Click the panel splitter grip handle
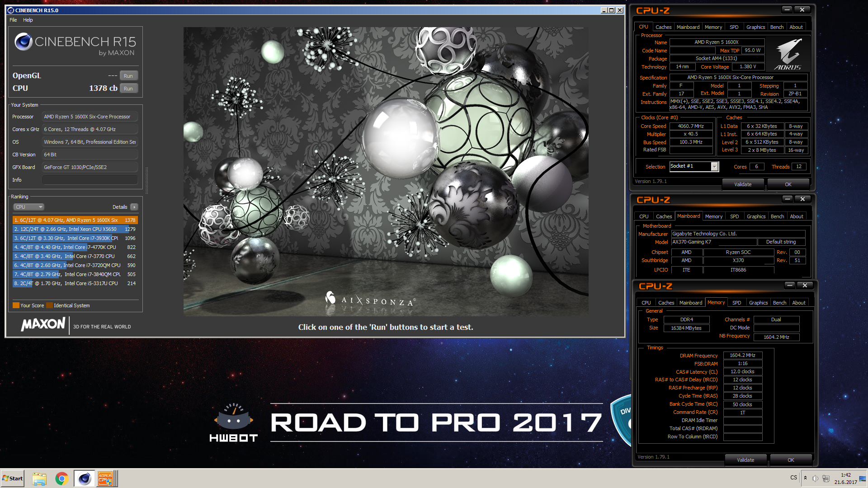868x488 pixels. pyautogui.click(x=146, y=180)
